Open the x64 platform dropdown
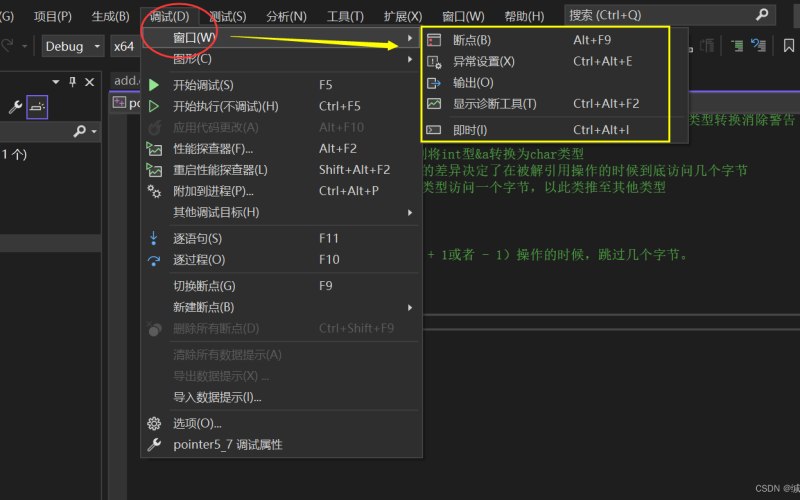800x500 pixels. point(126,46)
